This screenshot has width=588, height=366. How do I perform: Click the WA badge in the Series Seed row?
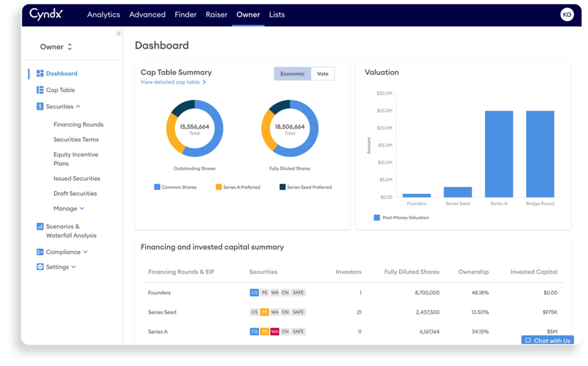click(x=275, y=312)
